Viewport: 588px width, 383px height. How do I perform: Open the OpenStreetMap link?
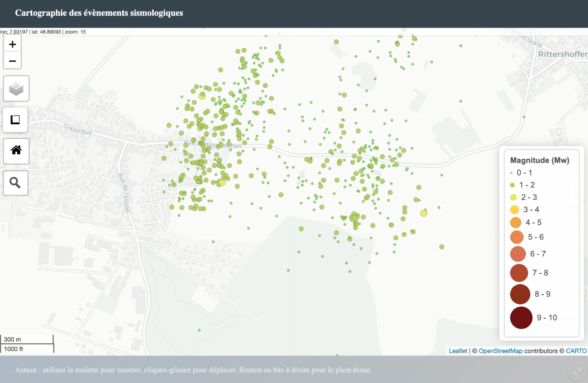click(x=500, y=351)
